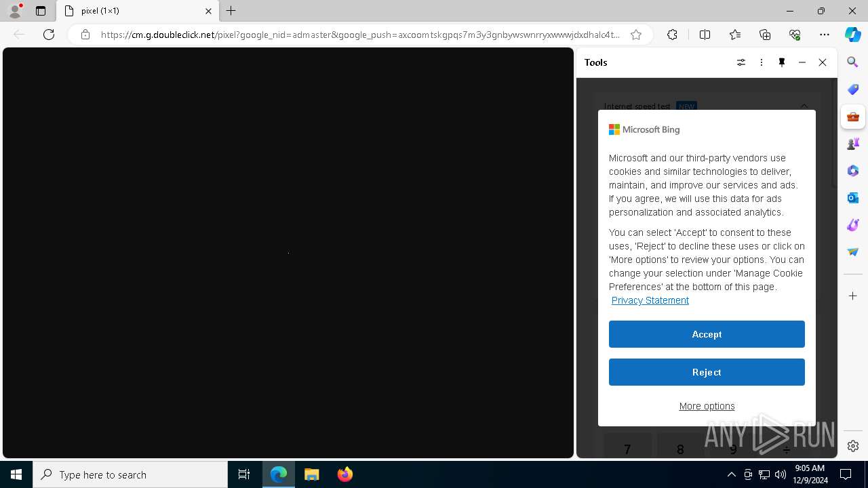Focus the address bar URL
868x488 pixels.
click(359, 35)
